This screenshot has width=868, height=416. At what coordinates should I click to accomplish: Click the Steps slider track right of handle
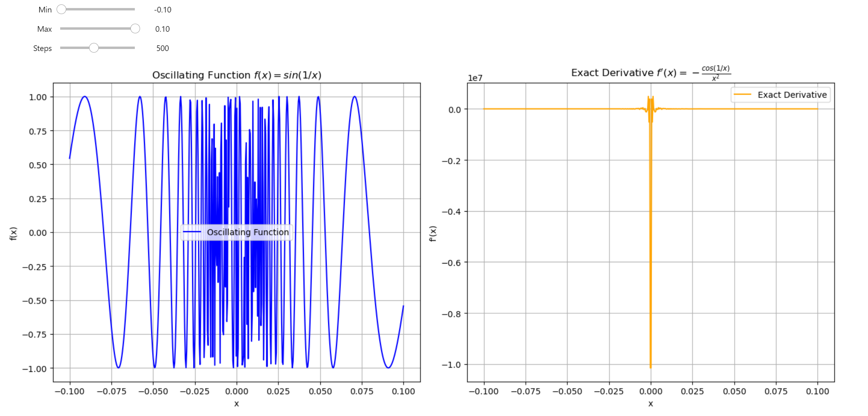(x=117, y=48)
